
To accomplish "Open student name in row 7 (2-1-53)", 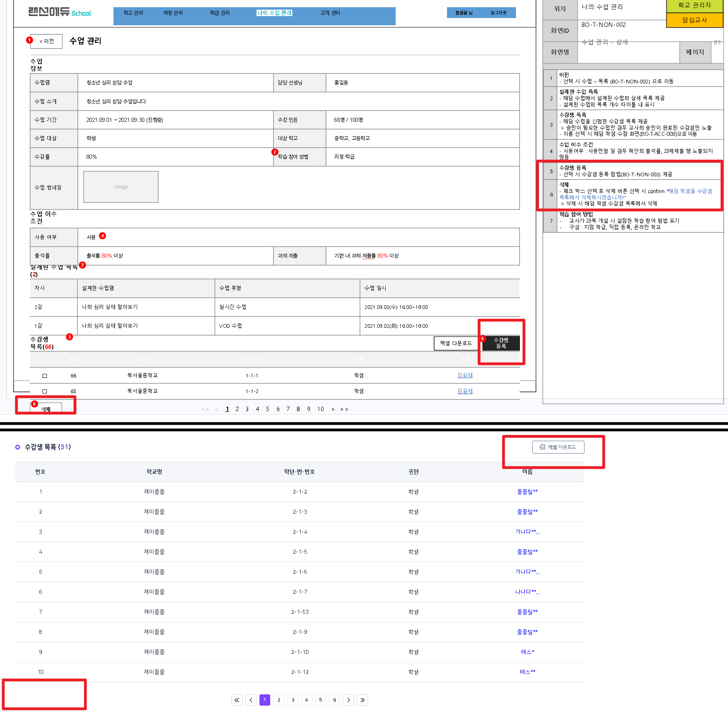I will pyautogui.click(x=528, y=612).
